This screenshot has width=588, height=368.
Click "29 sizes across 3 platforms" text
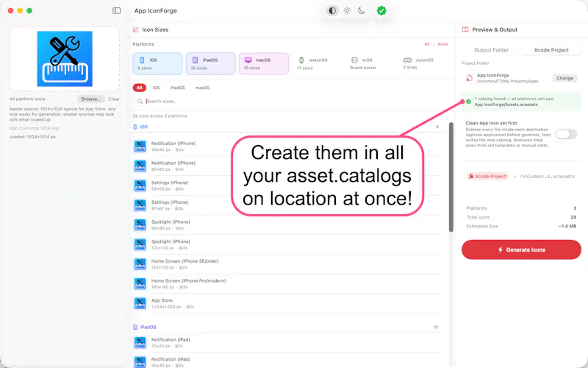[x=159, y=116]
